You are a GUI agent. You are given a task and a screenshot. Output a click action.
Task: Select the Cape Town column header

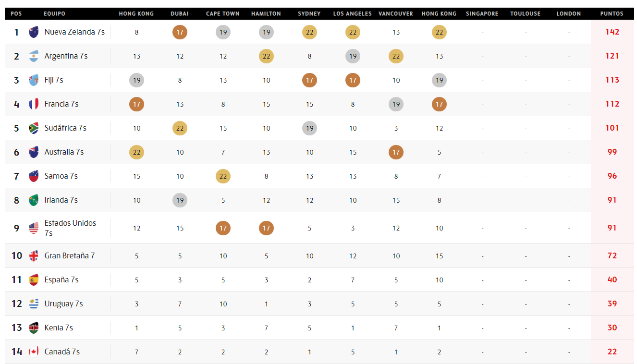[223, 14]
